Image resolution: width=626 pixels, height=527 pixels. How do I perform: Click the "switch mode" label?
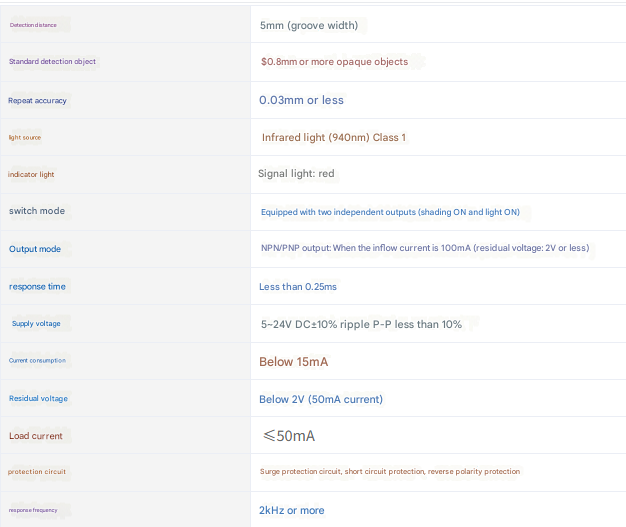(37, 211)
